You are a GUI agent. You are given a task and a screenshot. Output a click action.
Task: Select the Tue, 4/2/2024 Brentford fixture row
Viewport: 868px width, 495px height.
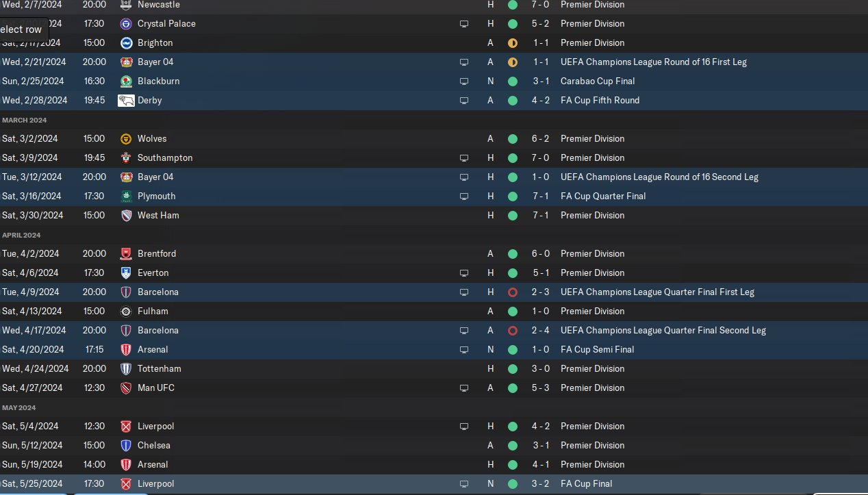click(x=434, y=253)
